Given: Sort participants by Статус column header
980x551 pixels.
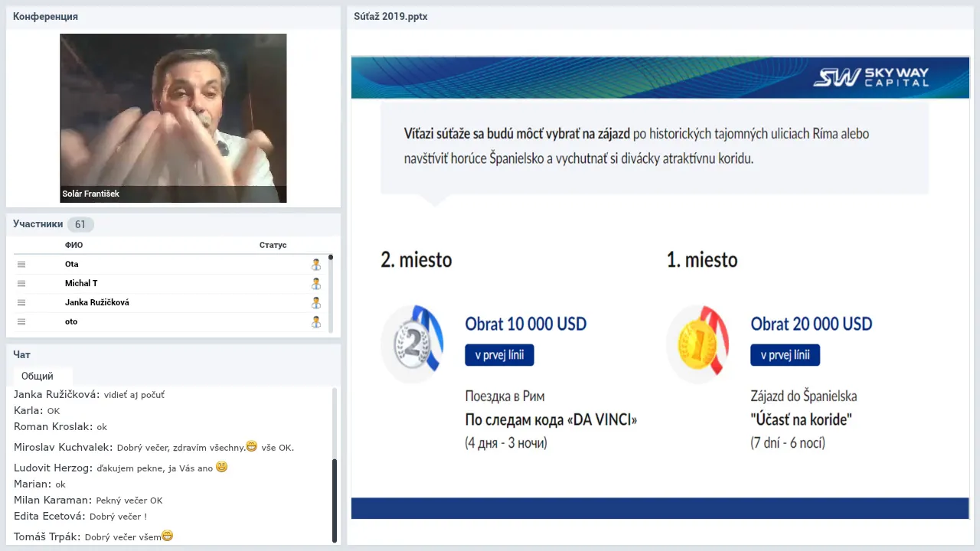Looking at the screenshot, I should 273,245.
